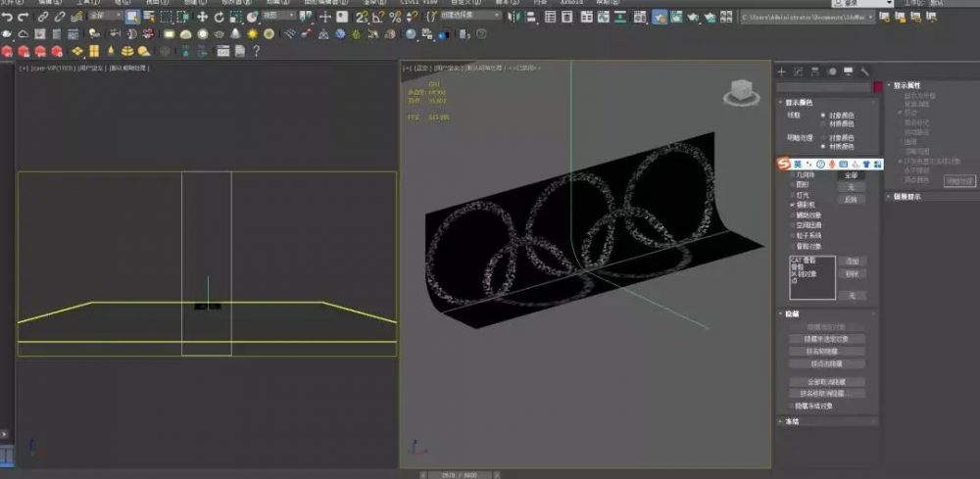Click the 隐藏未选定对象 button
The width and height of the screenshot is (980, 479).
[x=827, y=339]
